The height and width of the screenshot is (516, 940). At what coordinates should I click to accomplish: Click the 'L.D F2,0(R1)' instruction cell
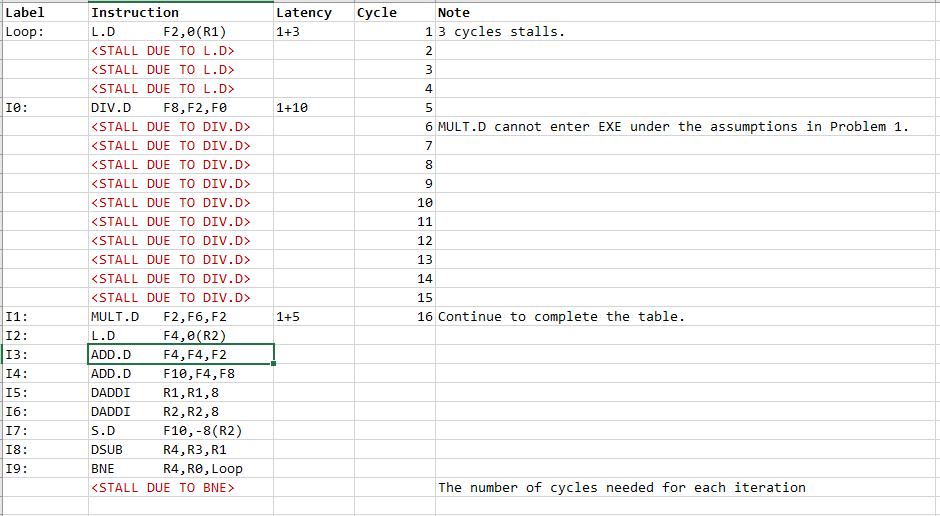pyautogui.click(x=181, y=32)
